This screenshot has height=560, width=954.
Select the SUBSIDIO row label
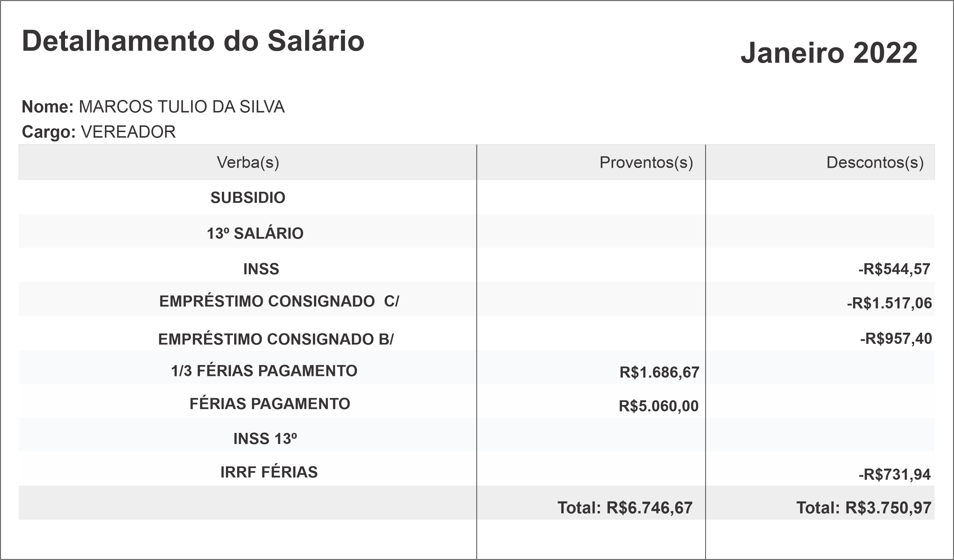pos(248,198)
